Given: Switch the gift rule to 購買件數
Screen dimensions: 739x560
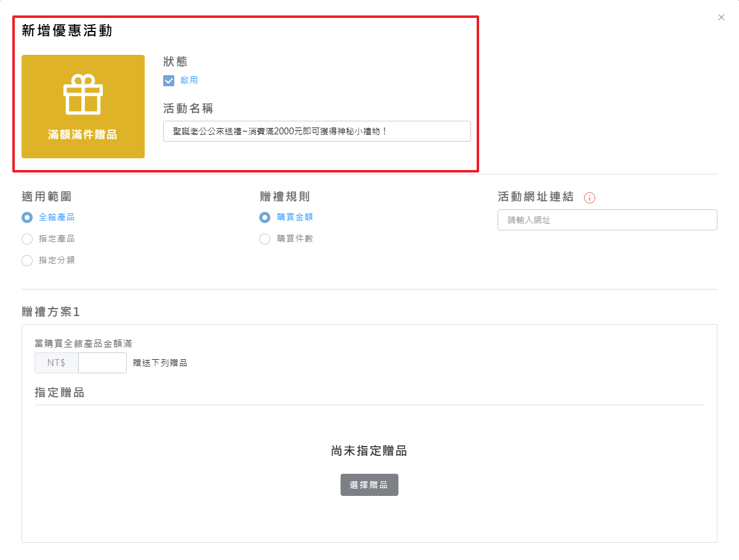Looking at the screenshot, I should point(265,239).
